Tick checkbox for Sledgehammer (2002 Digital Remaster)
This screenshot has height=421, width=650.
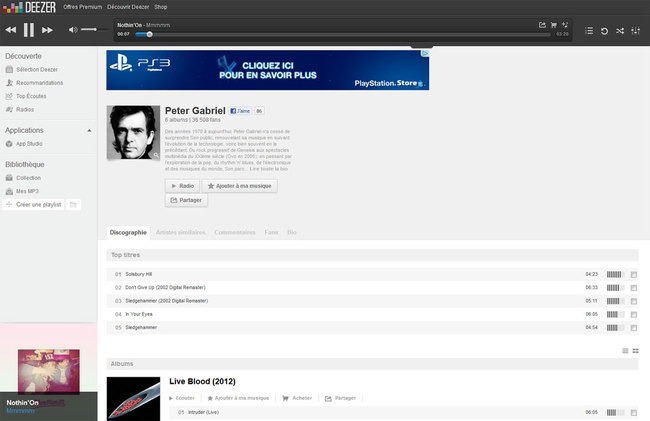click(x=634, y=301)
